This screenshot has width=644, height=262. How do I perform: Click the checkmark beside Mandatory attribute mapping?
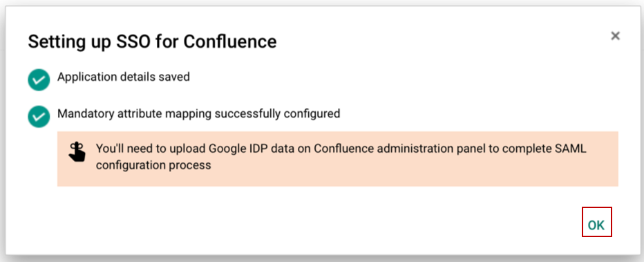coord(39,117)
